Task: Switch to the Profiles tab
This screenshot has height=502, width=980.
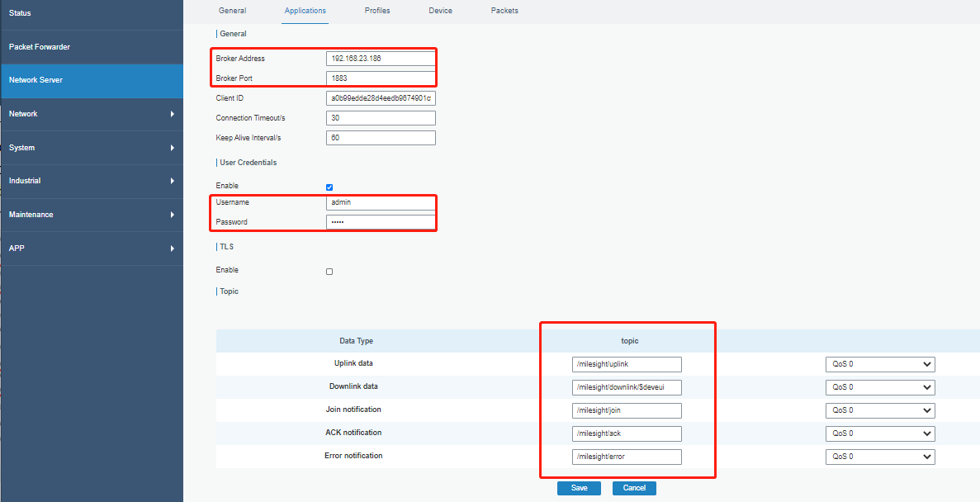Action: click(x=376, y=11)
